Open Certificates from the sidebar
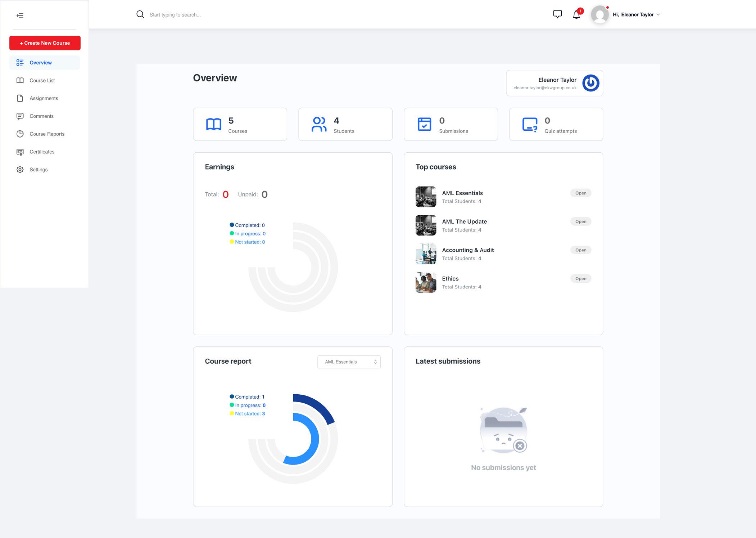Screen dimensions: 756x538 click(x=42, y=152)
